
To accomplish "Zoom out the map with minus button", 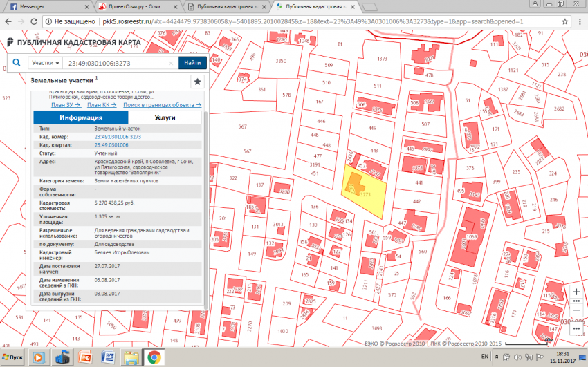I will click(x=576, y=309).
